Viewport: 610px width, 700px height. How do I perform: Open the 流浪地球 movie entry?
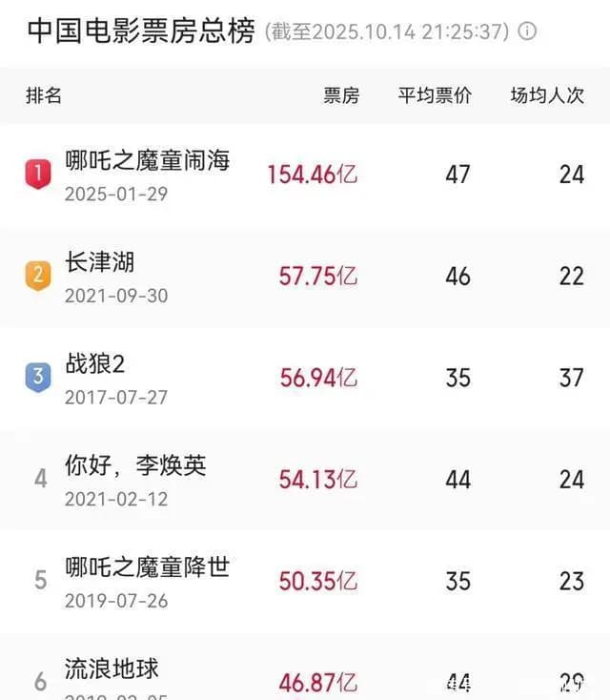112,668
